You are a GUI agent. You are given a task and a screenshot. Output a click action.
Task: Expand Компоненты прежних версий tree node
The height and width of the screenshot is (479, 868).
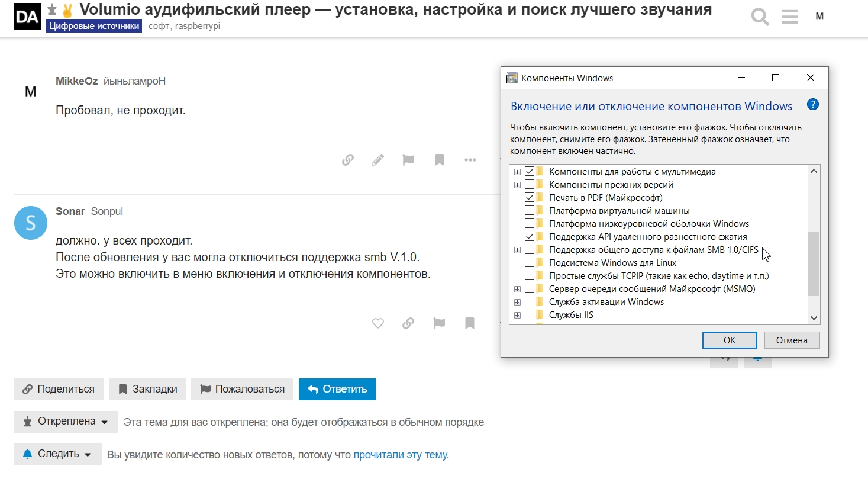tap(518, 185)
